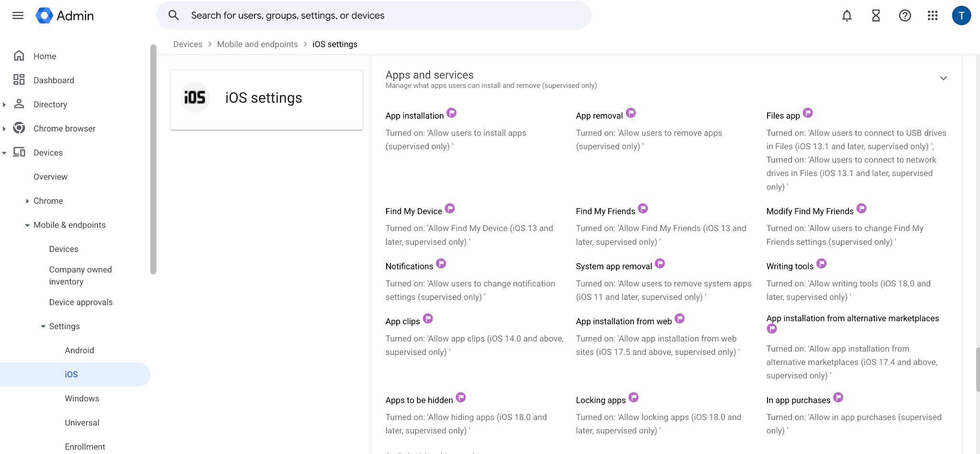The height and width of the screenshot is (454, 980).
Task: Open Device approvals
Action: pos(81,302)
